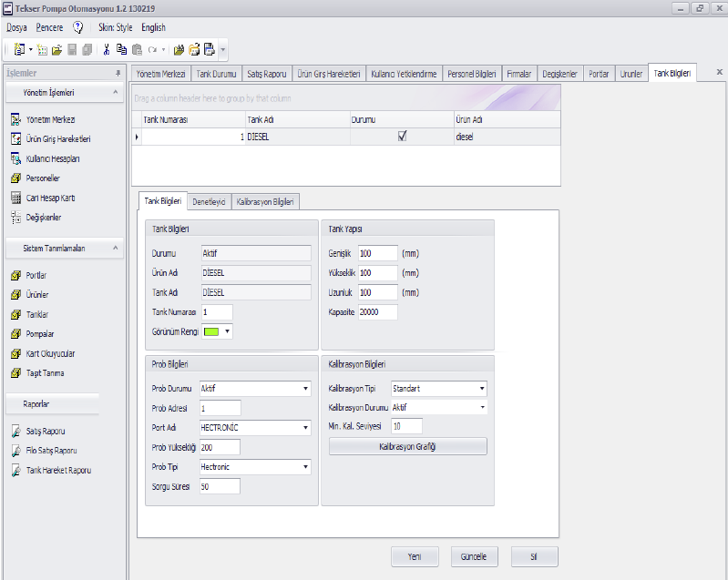Open Personeller in the sidebar

(43, 178)
